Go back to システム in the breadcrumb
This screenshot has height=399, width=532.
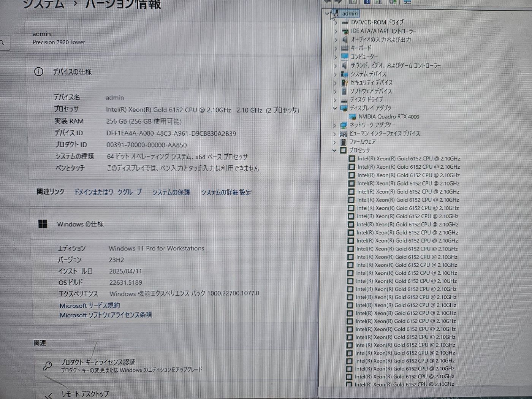click(x=44, y=4)
